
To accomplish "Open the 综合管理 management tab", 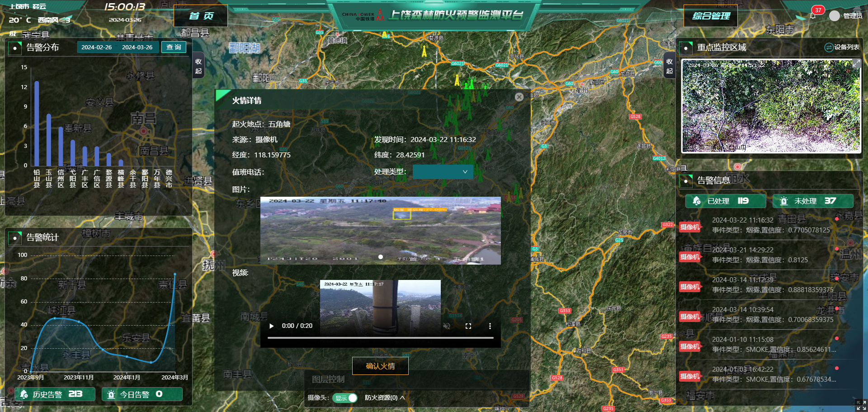I will click(711, 16).
